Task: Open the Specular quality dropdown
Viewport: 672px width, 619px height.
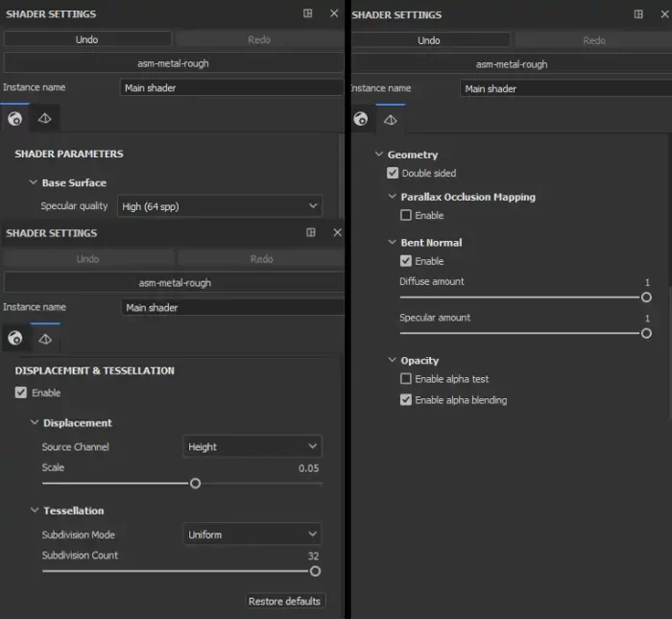Action: 219,206
